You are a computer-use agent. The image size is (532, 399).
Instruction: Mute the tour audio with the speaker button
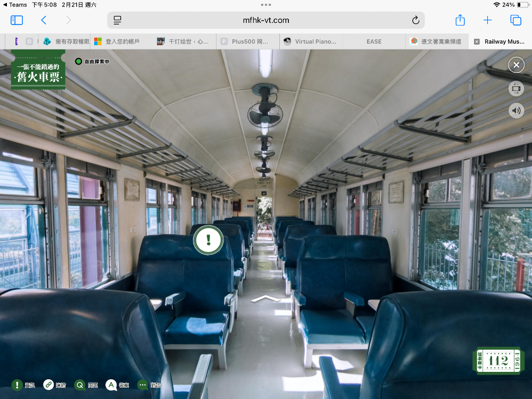pyautogui.click(x=516, y=111)
